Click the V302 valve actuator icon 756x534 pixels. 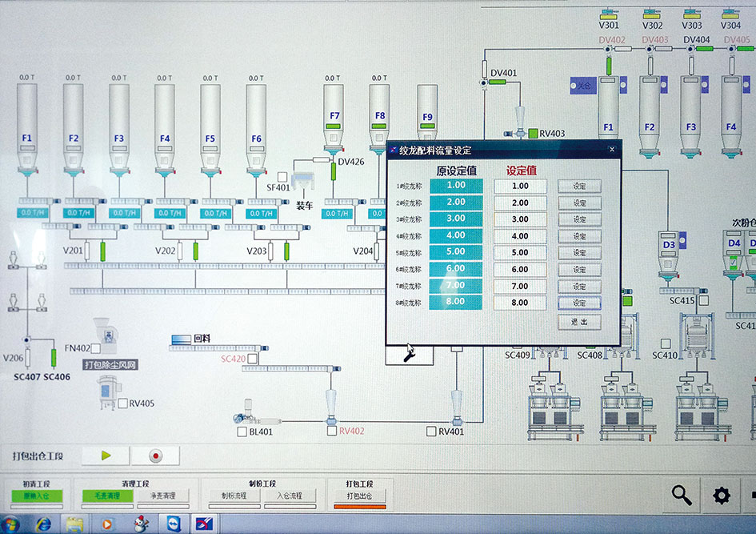click(652, 14)
